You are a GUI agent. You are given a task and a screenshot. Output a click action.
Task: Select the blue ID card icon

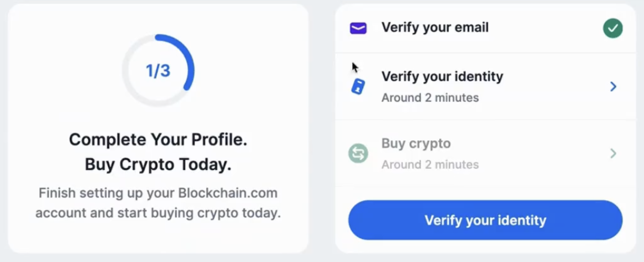pos(359,87)
